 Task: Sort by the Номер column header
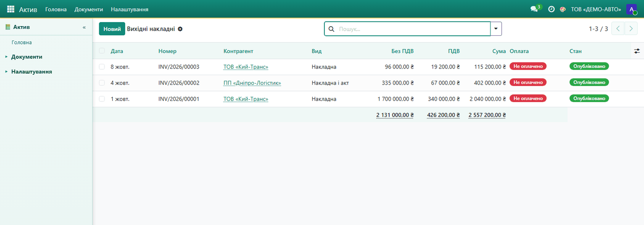[167, 51]
